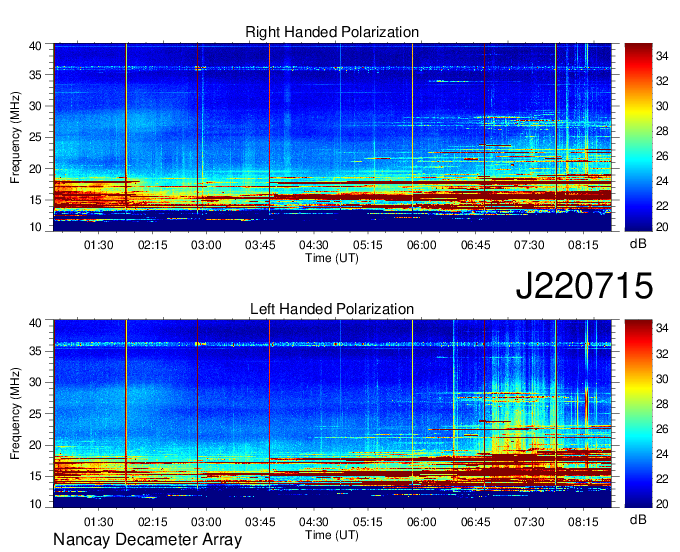Click the 08:15 time tick on upper plot

point(583,245)
